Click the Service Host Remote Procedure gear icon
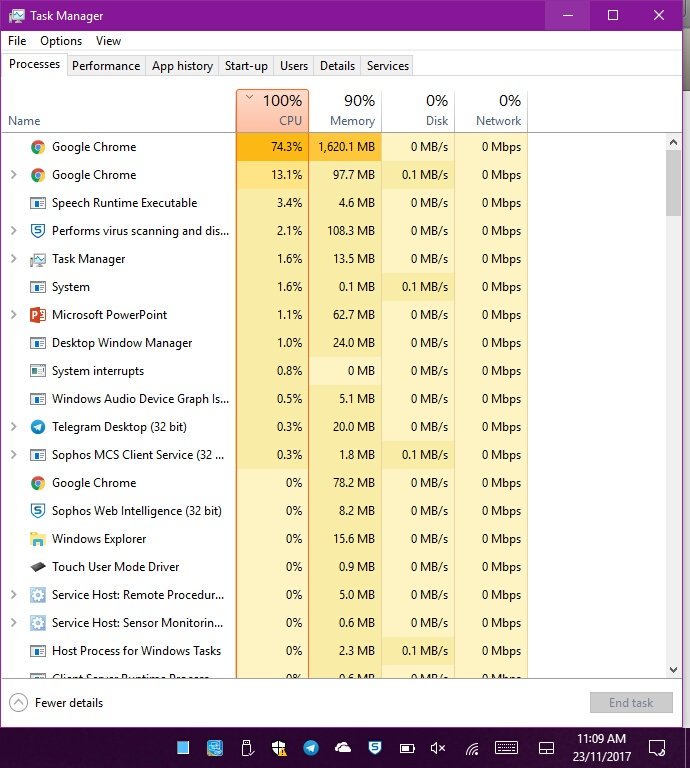The width and height of the screenshot is (690, 768). click(x=38, y=595)
